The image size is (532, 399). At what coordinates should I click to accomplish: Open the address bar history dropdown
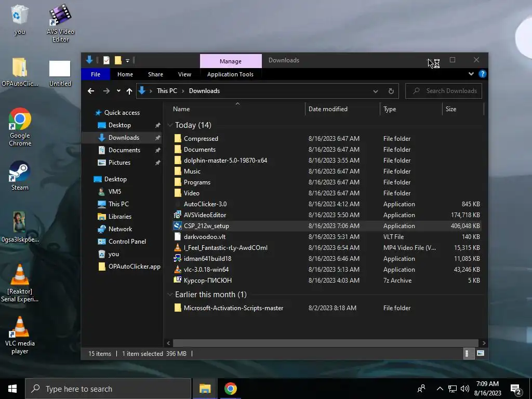[x=375, y=91]
